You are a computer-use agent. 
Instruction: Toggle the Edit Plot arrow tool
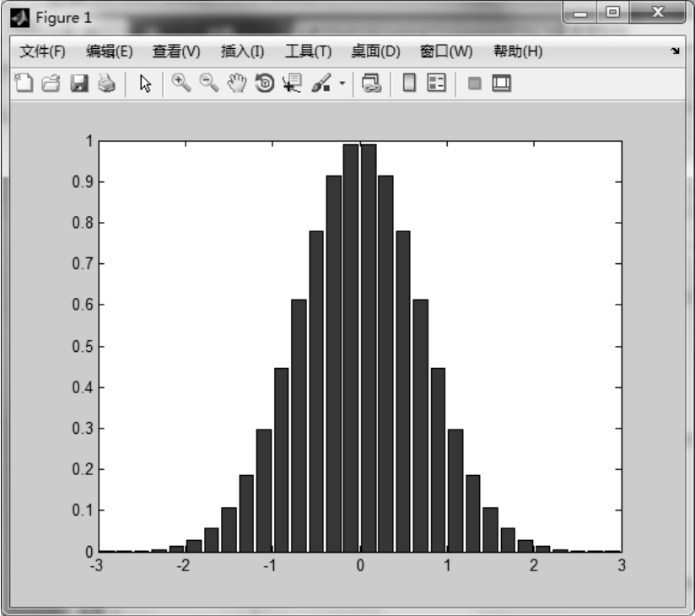pyautogui.click(x=145, y=84)
